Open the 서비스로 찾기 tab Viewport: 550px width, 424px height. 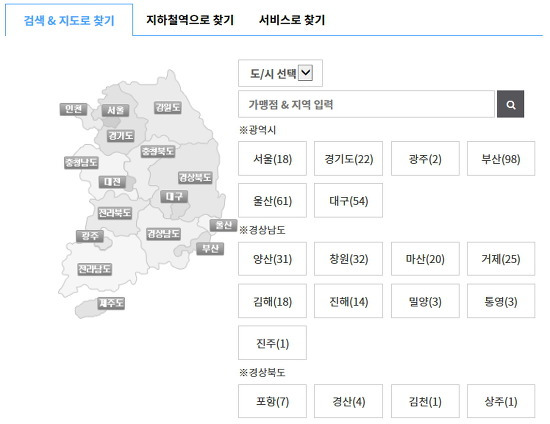pyautogui.click(x=292, y=20)
